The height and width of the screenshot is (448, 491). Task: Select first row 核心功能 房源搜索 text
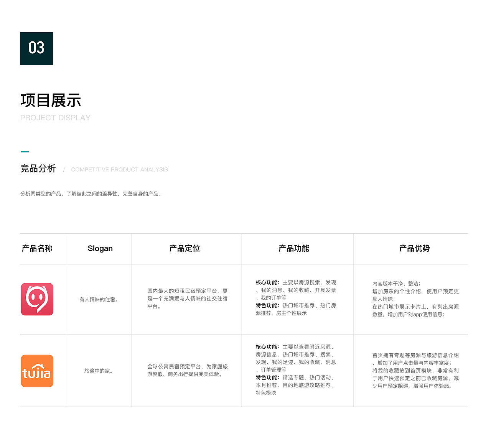tap(296, 290)
